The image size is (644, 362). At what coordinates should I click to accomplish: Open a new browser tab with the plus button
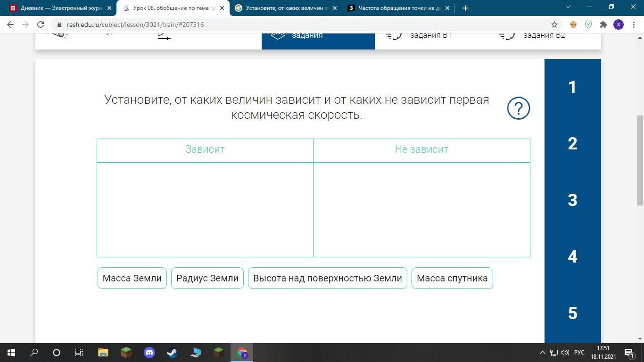tap(465, 8)
